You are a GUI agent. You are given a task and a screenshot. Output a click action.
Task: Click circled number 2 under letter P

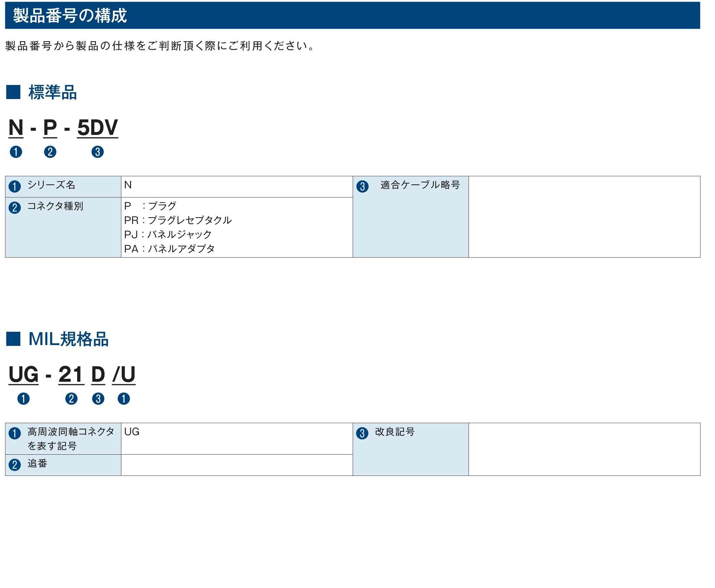[50, 152]
